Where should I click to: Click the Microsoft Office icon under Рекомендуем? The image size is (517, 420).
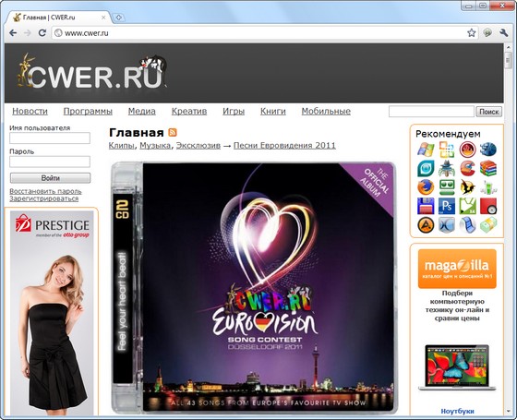(447, 150)
